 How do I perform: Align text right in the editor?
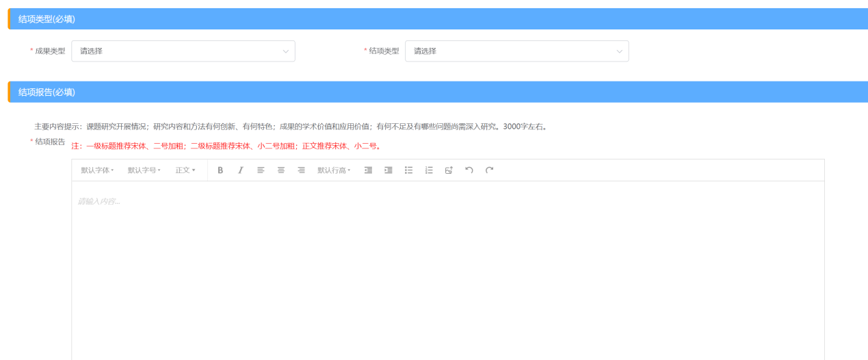click(x=301, y=170)
